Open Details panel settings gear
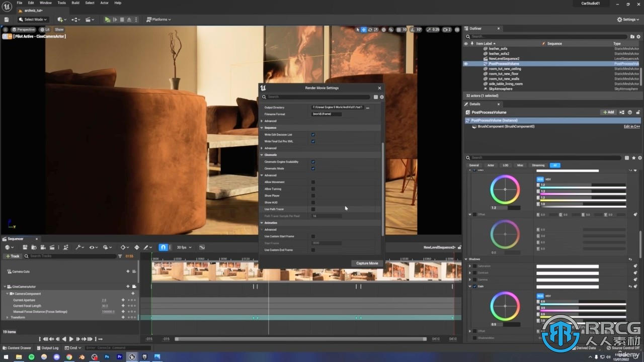 point(640,158)
